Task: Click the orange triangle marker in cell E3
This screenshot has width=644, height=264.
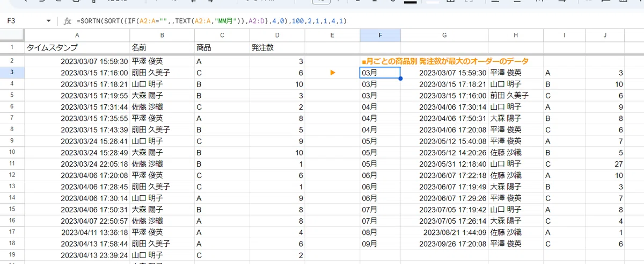Action: tap(333, 73)
